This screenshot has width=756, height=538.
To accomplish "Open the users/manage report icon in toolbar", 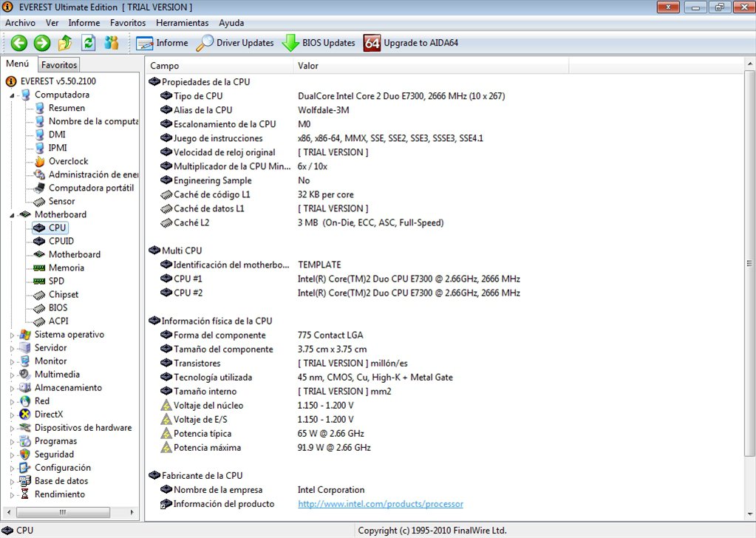I will point(112,43).
